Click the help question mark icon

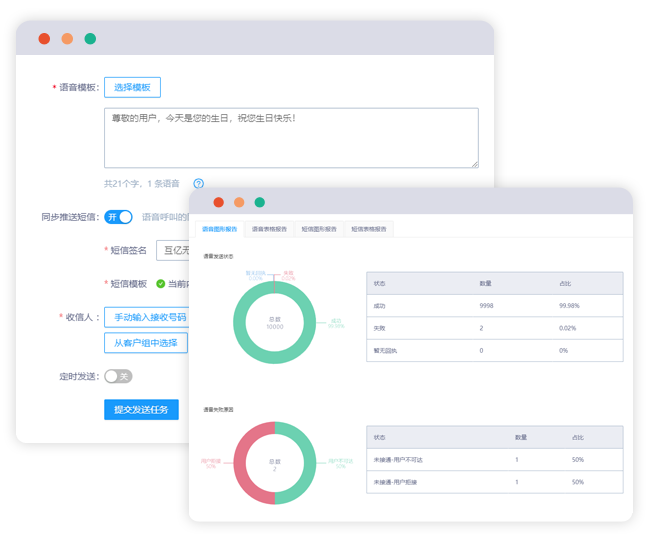tap(198, 184)
